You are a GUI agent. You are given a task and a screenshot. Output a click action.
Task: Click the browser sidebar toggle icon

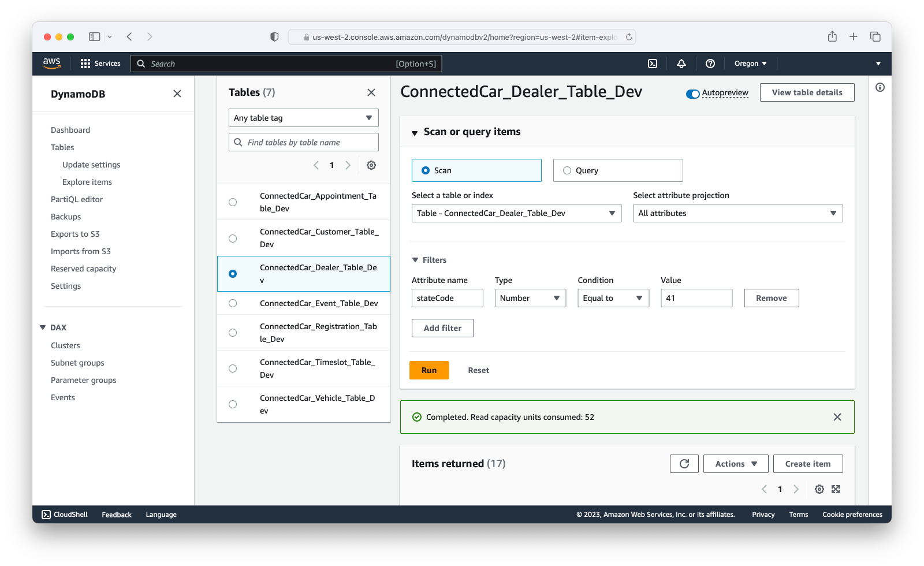pyautogui.click(x=94, y=36)
